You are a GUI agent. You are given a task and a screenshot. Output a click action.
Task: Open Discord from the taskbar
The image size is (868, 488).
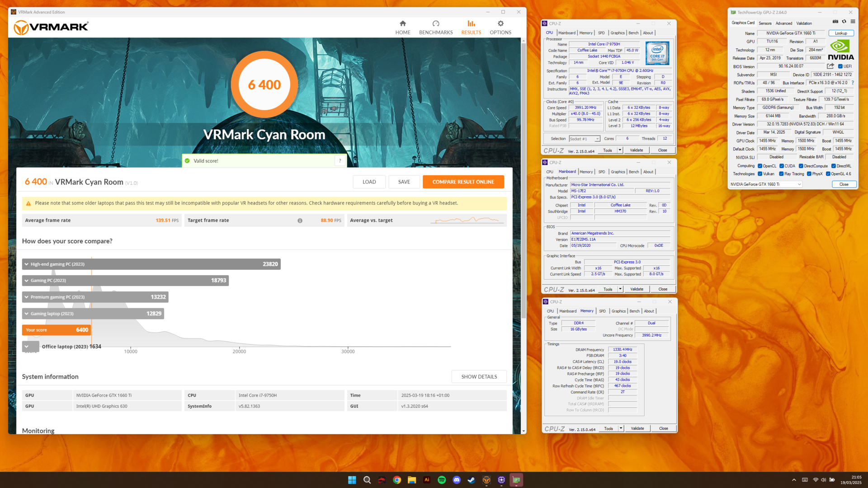457,480
